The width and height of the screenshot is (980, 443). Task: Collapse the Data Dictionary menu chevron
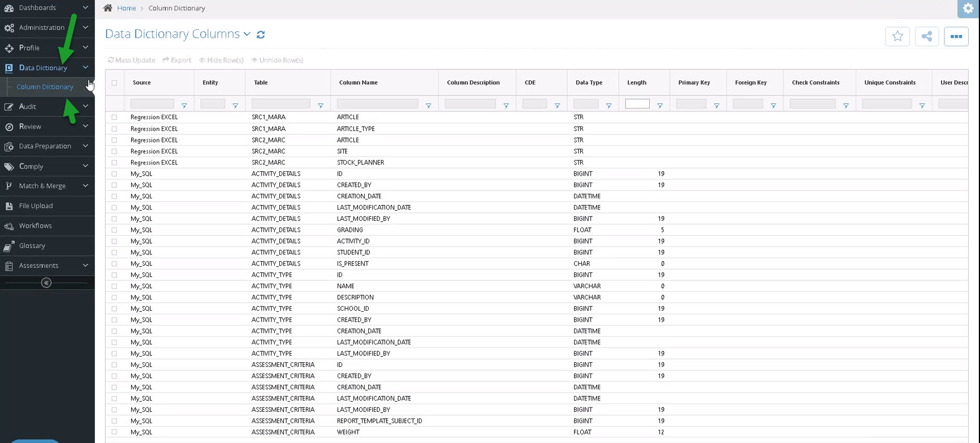(85, 67)
